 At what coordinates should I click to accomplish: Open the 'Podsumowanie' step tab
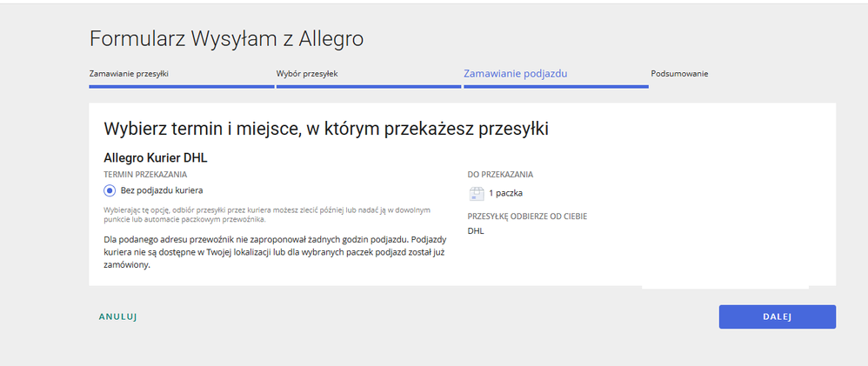tap(679, 74)
